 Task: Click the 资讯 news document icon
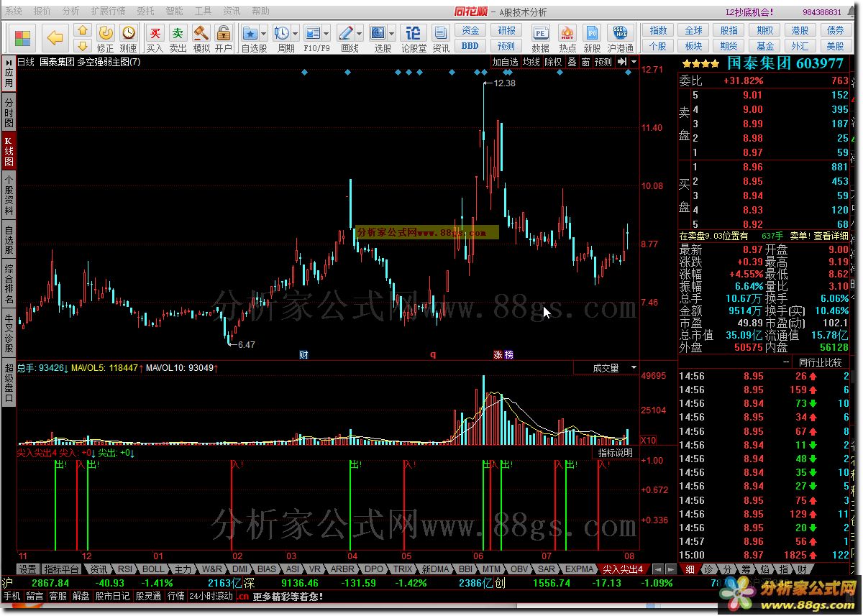click(x=441, y=33)
